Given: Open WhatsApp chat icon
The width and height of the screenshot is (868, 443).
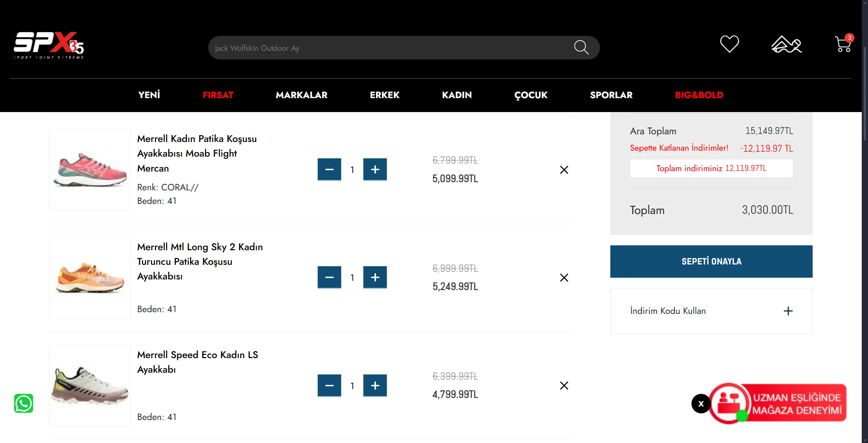Looking at the screenshot, I should coord(24,403).
